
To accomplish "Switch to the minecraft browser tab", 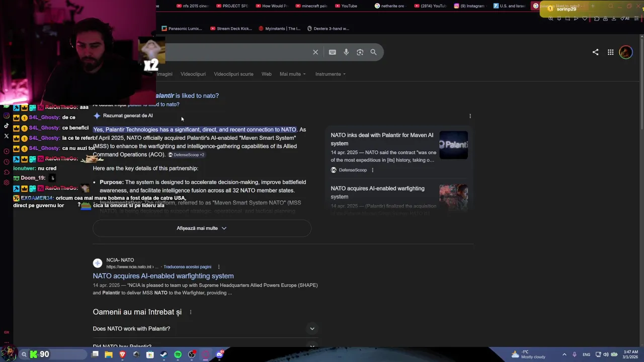I will [312, 6].
